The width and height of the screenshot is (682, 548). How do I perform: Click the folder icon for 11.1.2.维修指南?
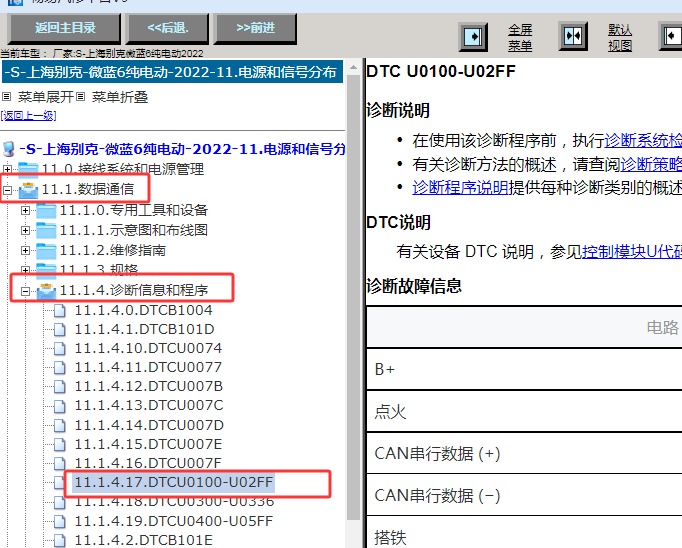click(x=46, y=250)
